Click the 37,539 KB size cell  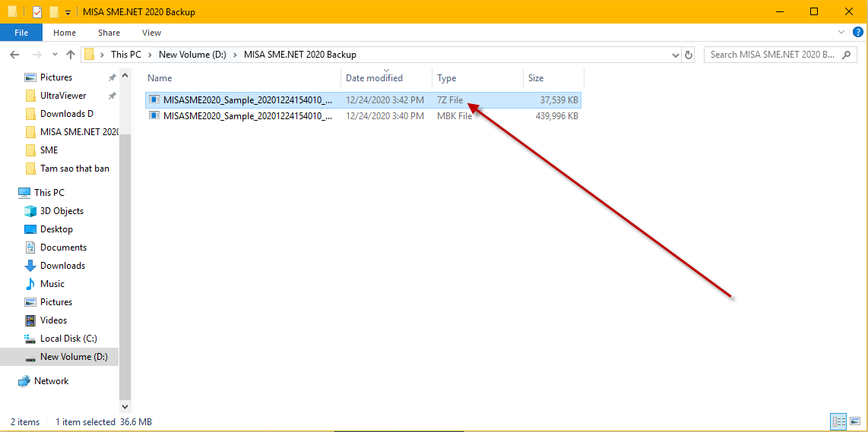coord(559,100)
